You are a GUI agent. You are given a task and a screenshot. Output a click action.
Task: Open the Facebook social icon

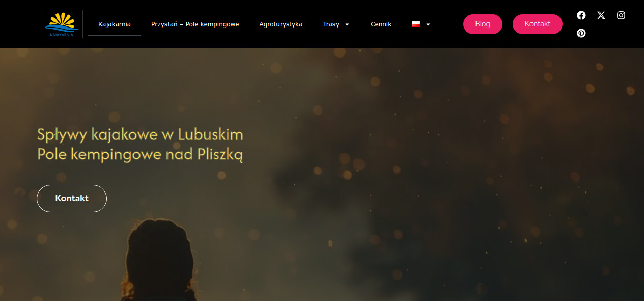click(581, 15)
